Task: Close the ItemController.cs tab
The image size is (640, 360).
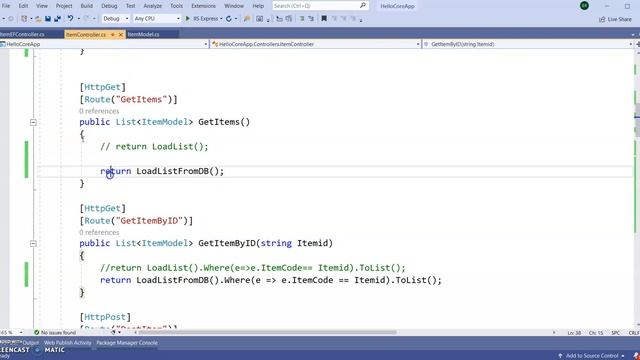Action: coord(120,35)
